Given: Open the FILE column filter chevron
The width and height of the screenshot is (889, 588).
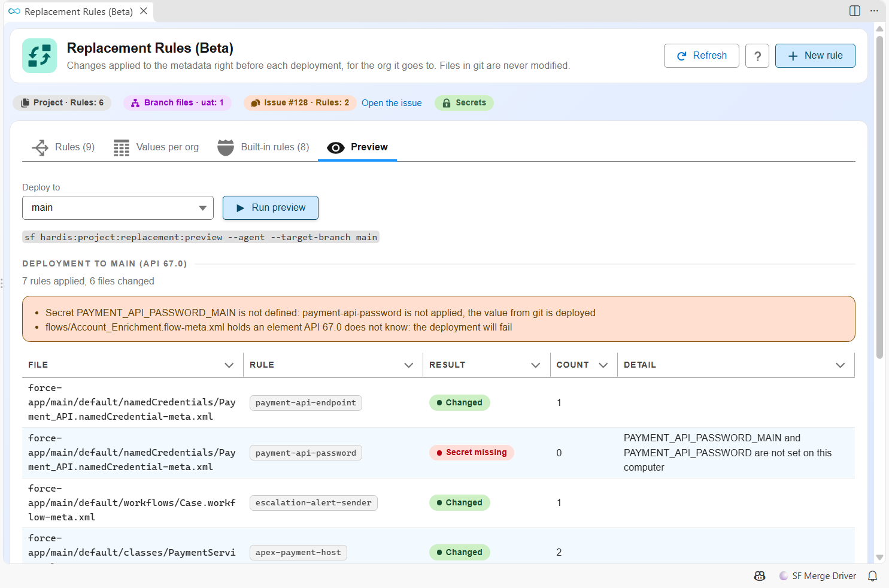Looking at the screenshot, I should coord(229,365).
